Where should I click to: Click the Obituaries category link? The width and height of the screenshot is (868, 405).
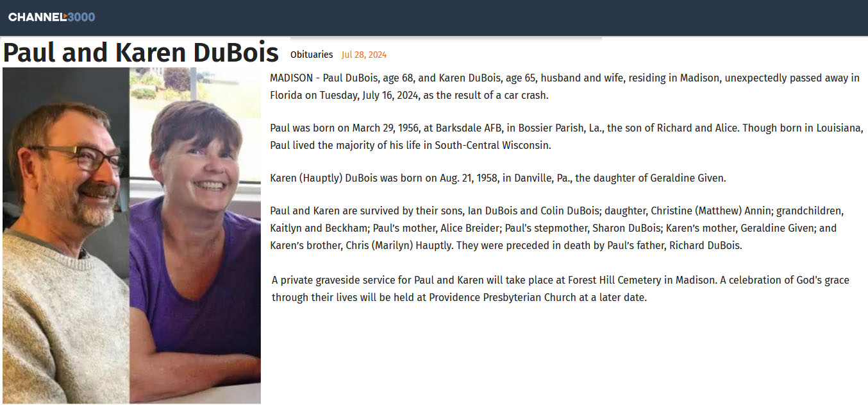tap(312, 55)
